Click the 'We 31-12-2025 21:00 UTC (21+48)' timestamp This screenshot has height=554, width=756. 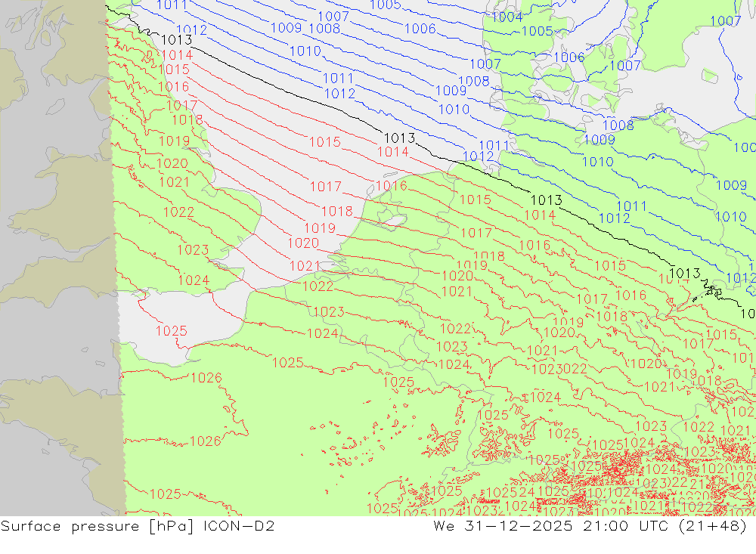pos(590,525)
